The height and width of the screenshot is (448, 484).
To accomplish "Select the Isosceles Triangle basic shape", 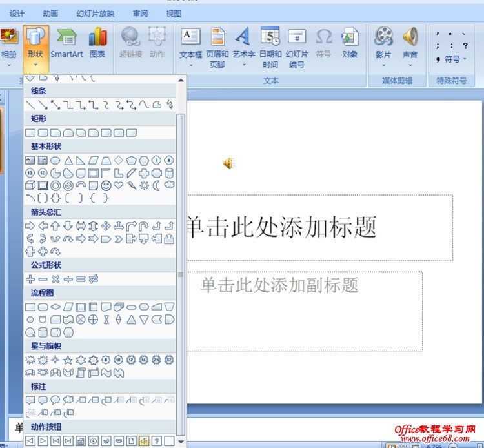I will pos(68,161).
